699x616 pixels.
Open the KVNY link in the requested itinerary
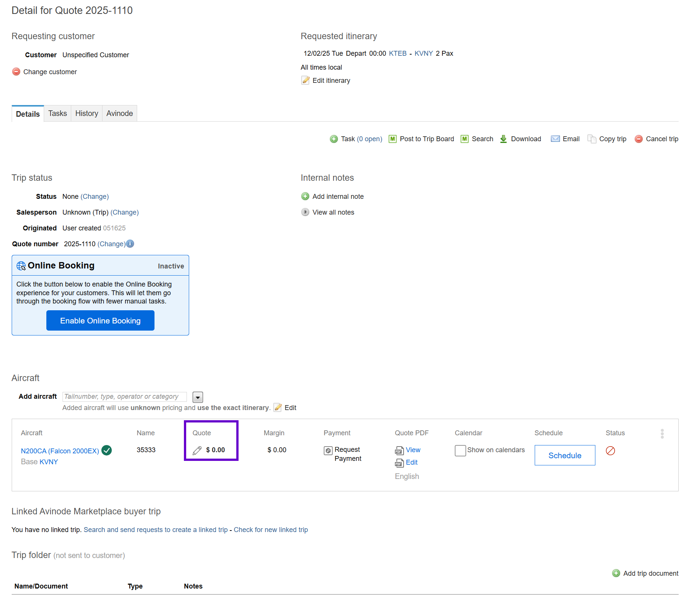point(424,53)
